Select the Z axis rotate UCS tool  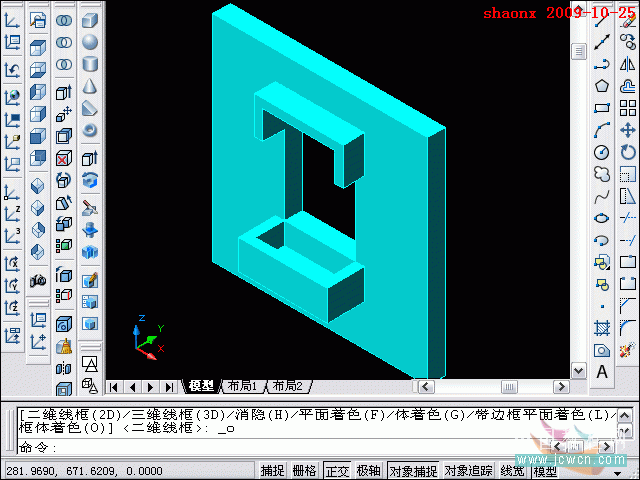(12, 308)
